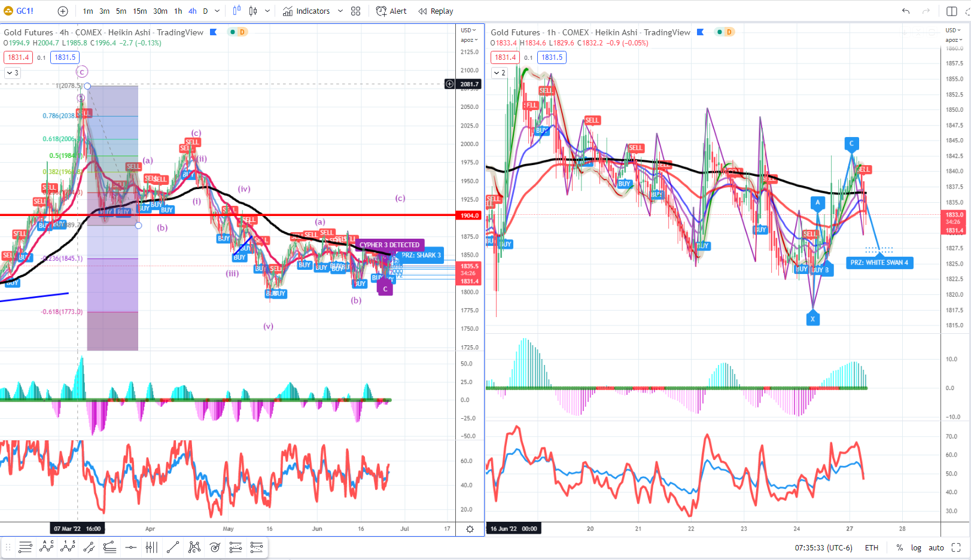Select the Trend Line drawing tool
The height and width of the screenshot is (560, 971).
(173, 547)
